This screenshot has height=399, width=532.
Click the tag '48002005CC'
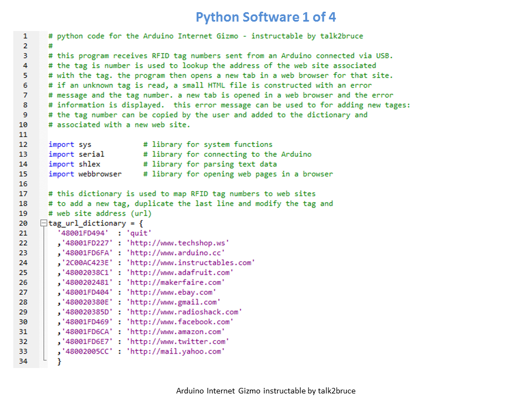pos(87,351)
